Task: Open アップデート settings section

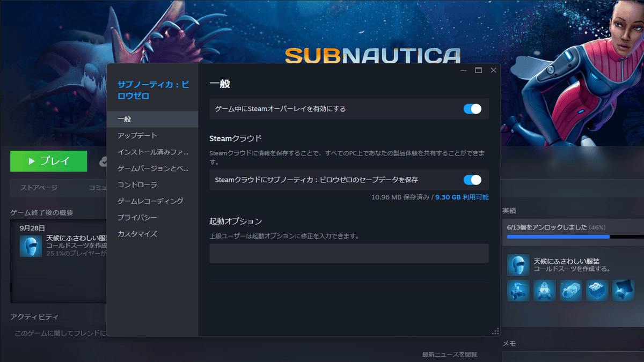Action: pos(152,136)
